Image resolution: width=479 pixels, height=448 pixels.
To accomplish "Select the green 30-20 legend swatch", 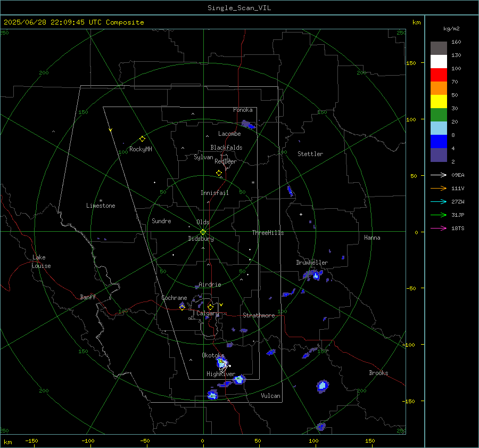I will click(x=439, y=115).
